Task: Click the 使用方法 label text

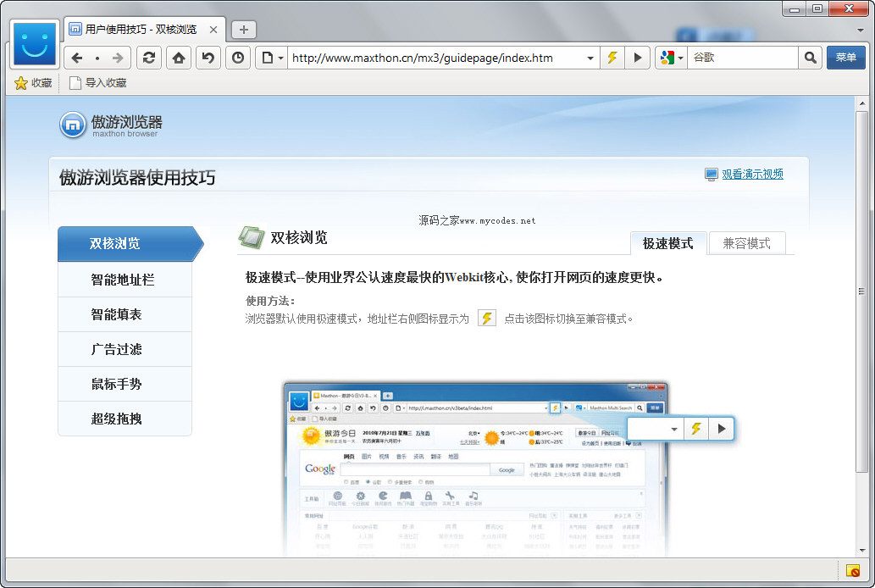Action: point(270,301)
